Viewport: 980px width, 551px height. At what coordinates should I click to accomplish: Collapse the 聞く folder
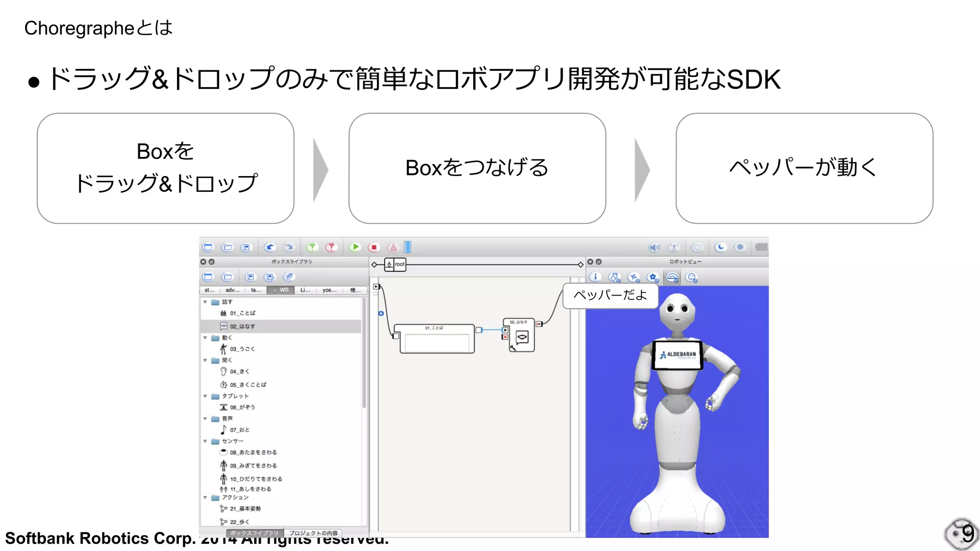point(205,360)
